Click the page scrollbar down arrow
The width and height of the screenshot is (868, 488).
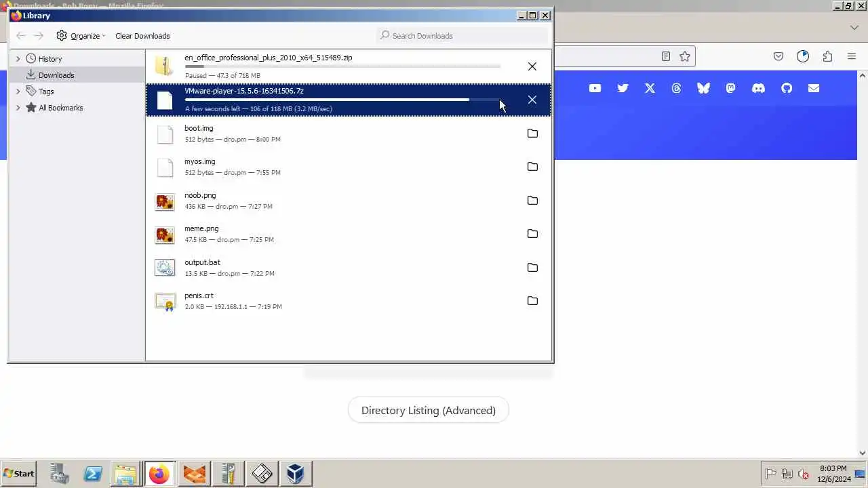tap(863, 453)
